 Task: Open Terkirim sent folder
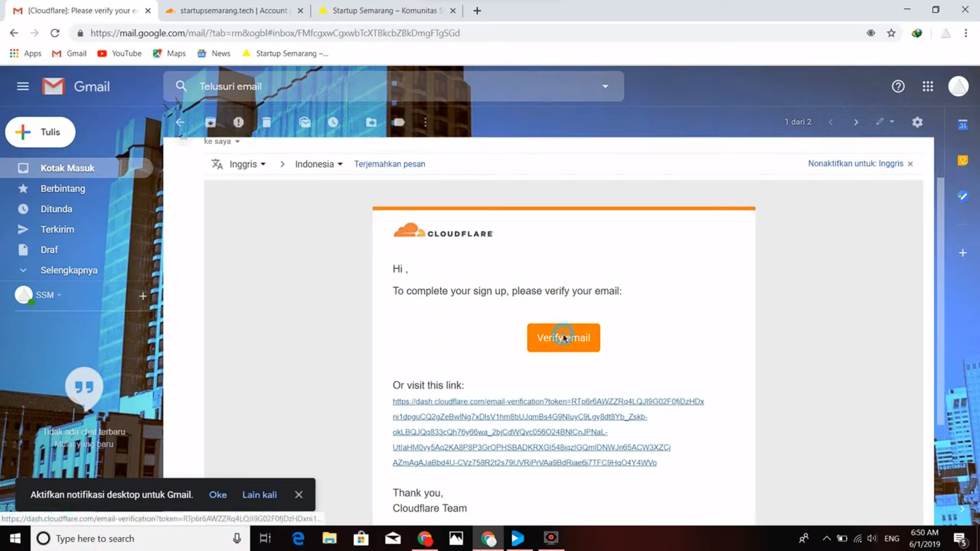coord(57,230)
